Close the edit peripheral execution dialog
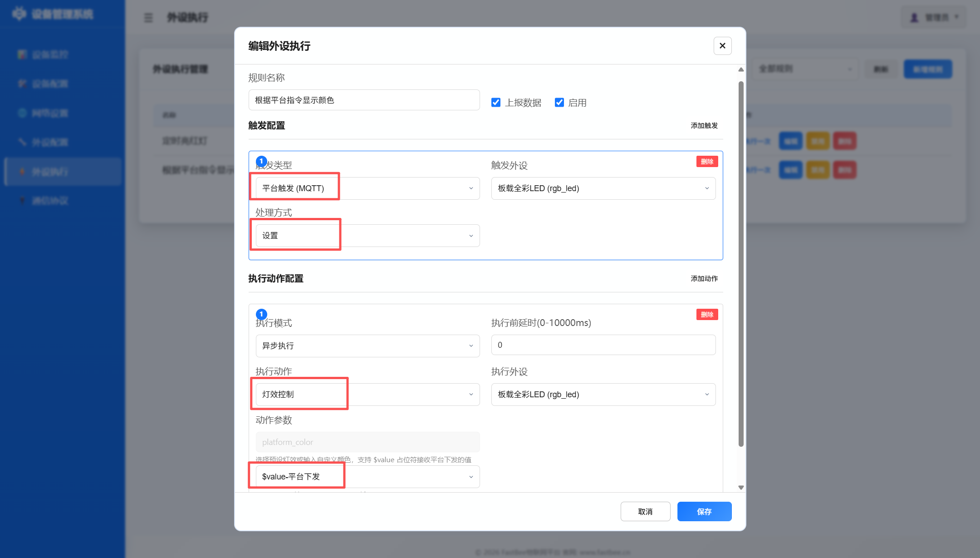This screenshot has height=558, width=980. (722, 46)
